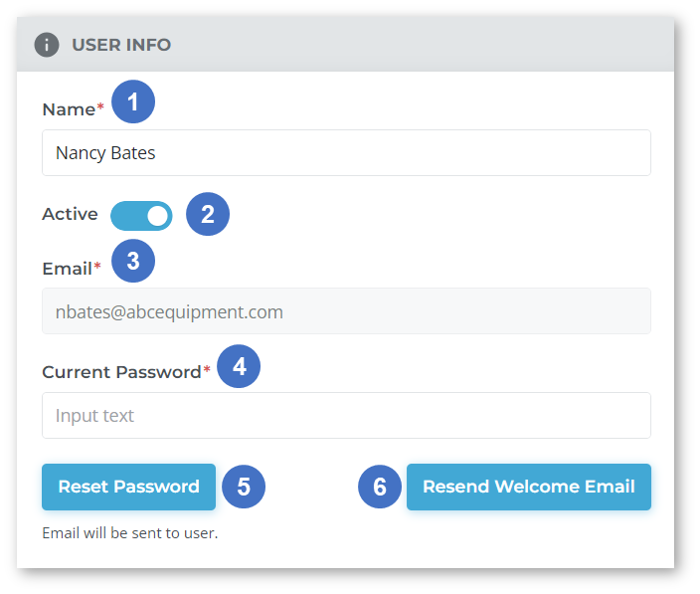Image resolution: width=700 pixels, height=594 pixels.
Task: Click the 'Email will be sent to user.' note
Action: pyautogui.click(x=130, y=533)
